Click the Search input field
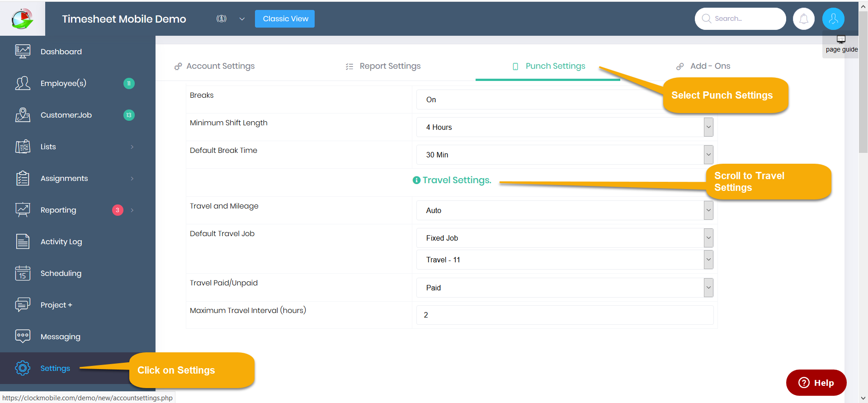Viewport: 868px width, 403px height. tap(740, 19)
